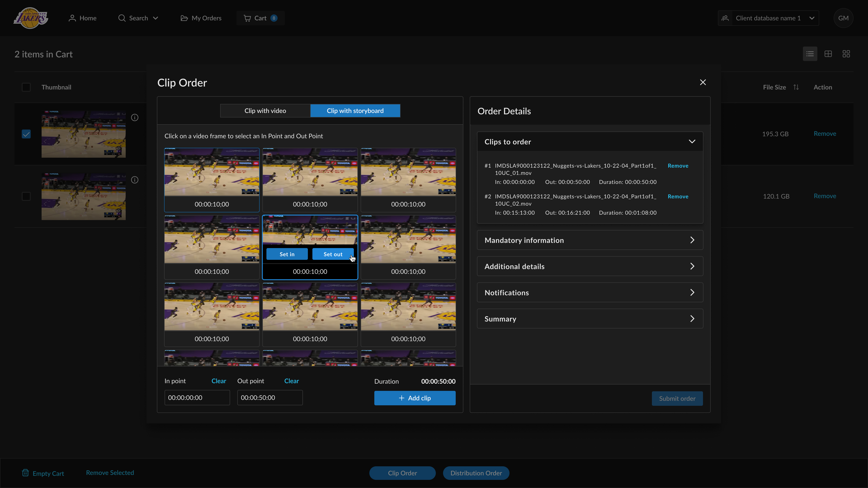
Task: Switch to table view icon
Action: tap(828, 54)
